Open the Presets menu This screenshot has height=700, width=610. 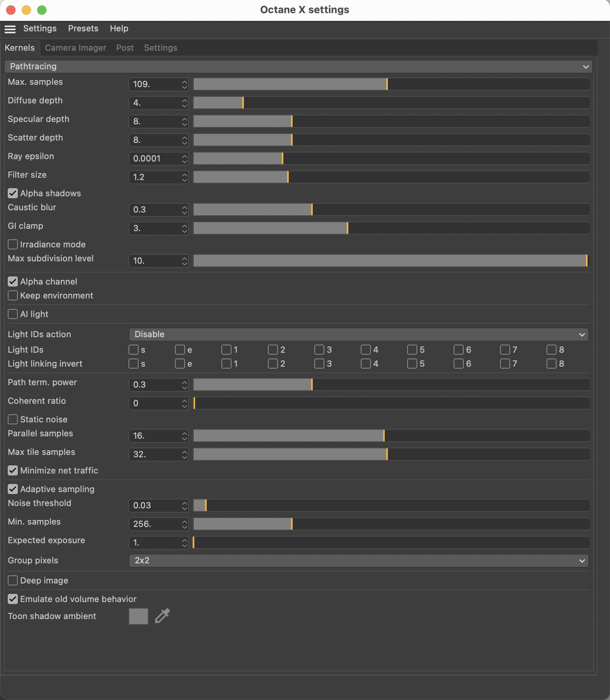click(83, 29)
